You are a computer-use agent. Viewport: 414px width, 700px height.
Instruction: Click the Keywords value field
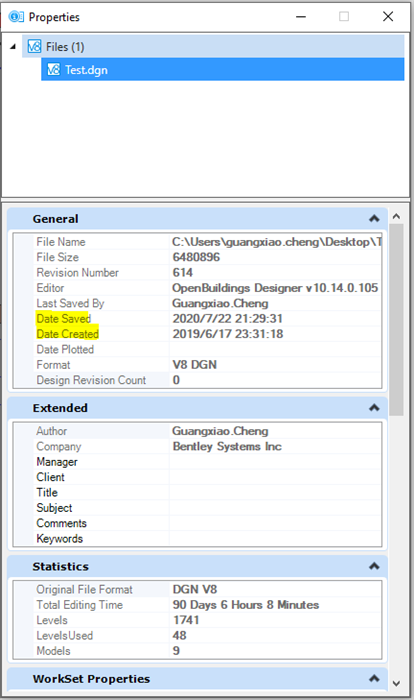275,538
